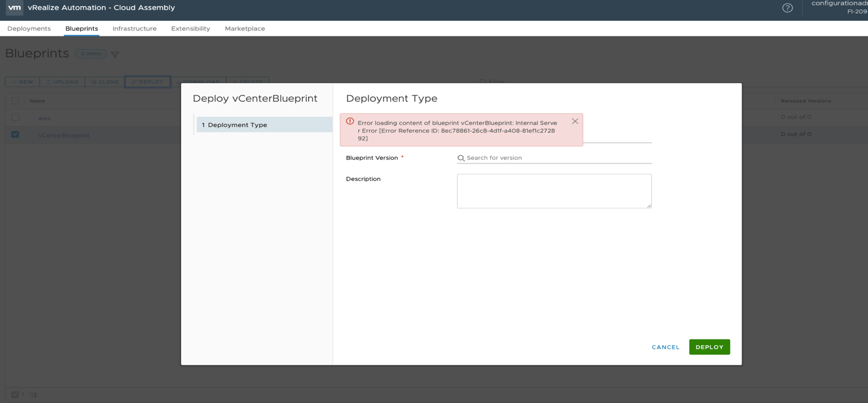The image size is (868, 403).
Task: Open the help question mark icon
Action: pos(787,8)
